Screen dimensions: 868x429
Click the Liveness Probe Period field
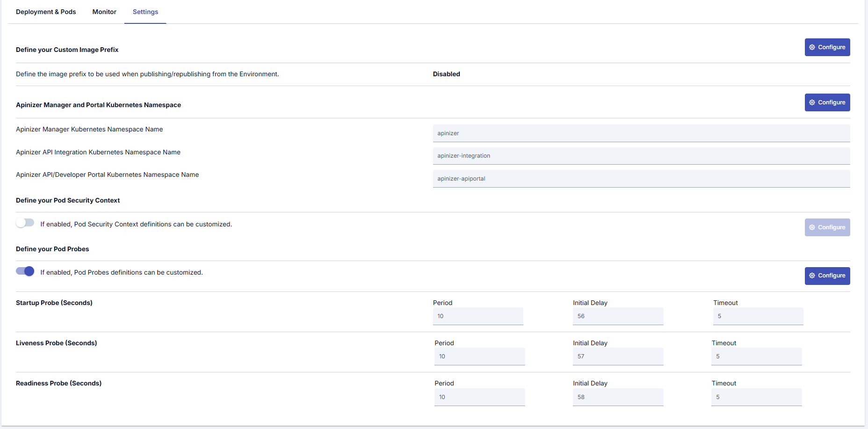pos(480,356)
